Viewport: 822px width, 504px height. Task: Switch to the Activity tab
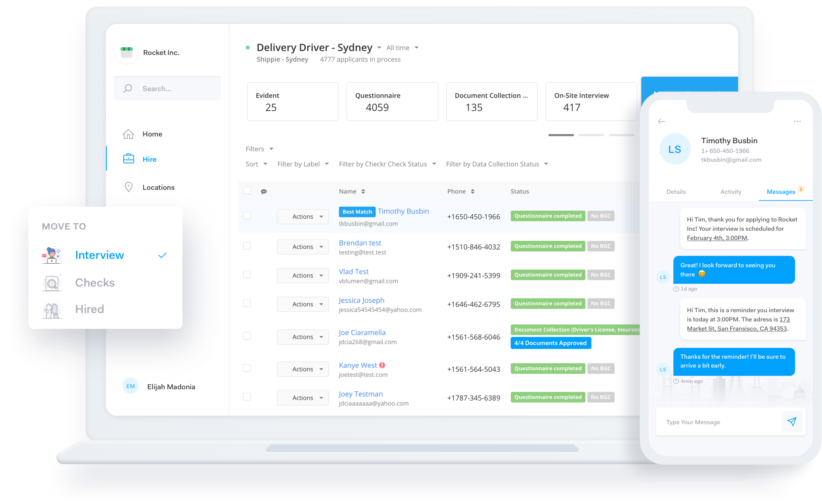[731, 192]
